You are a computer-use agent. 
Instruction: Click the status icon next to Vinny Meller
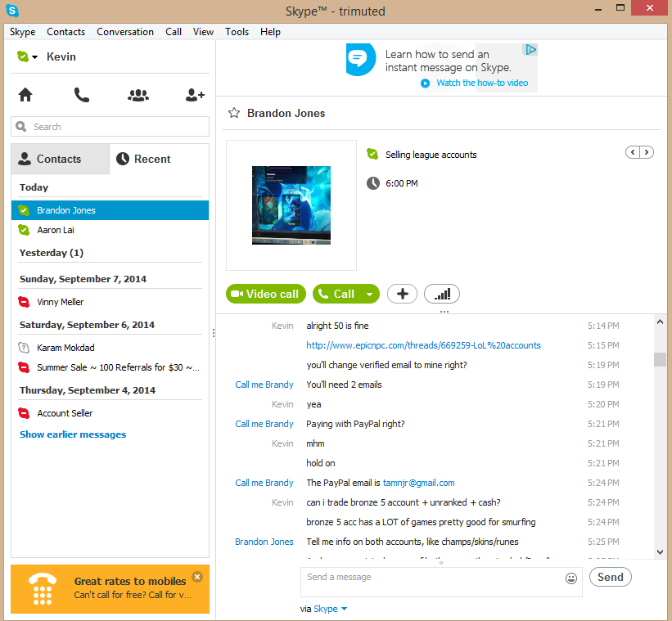24,302
